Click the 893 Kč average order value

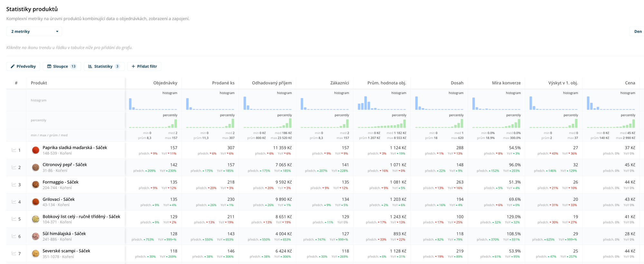click(399, 234)
